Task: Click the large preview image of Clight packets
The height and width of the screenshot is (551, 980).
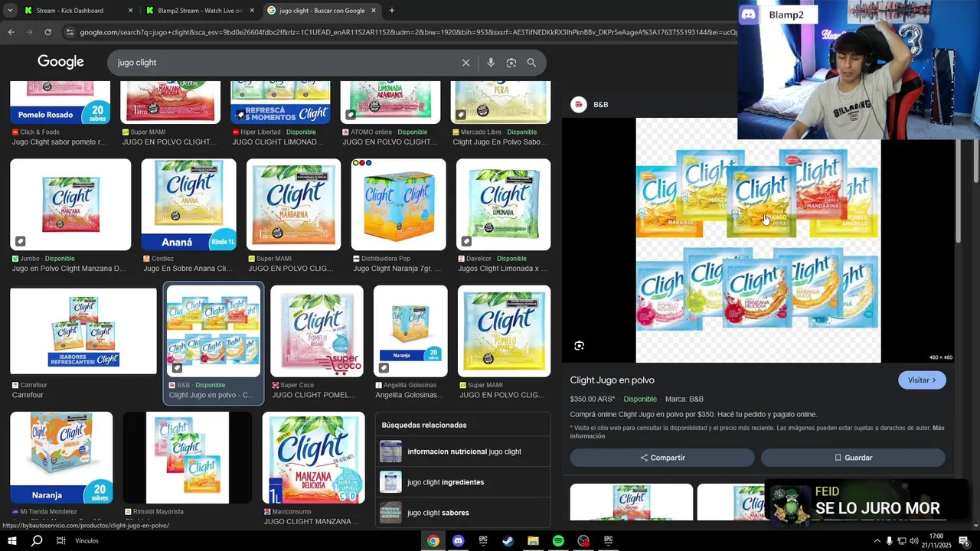Action: (758, 240)
